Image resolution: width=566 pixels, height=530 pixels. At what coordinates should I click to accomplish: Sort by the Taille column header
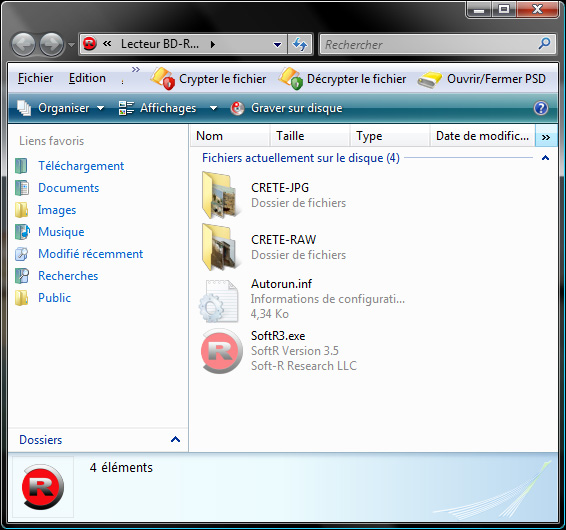coord(310,136)
